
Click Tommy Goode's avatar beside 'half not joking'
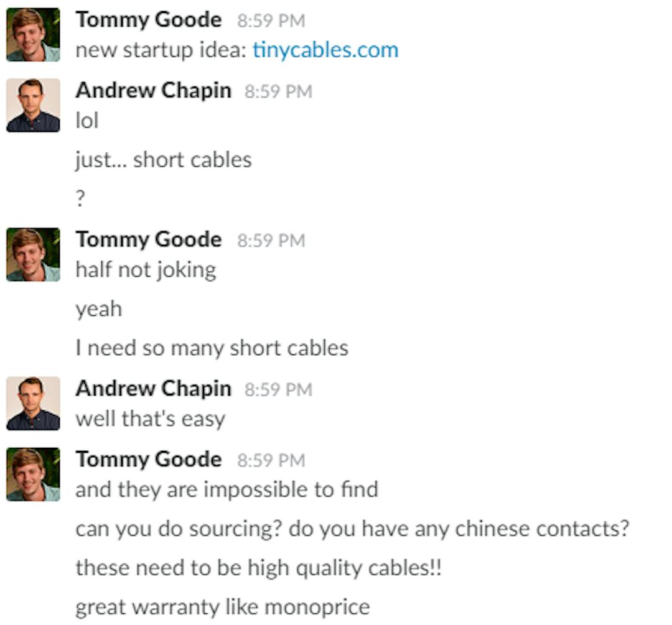(34, 255)
